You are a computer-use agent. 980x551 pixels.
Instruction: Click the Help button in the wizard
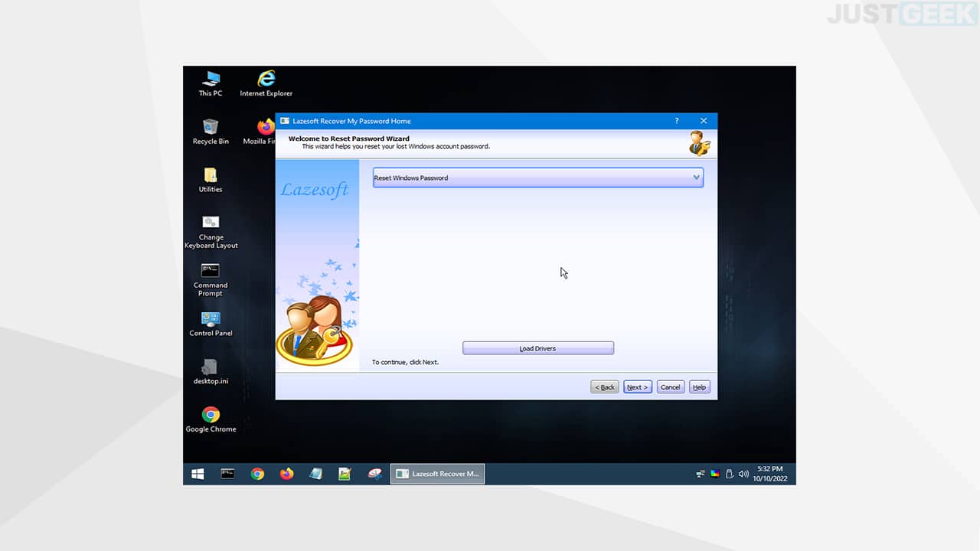coord(699,387)
